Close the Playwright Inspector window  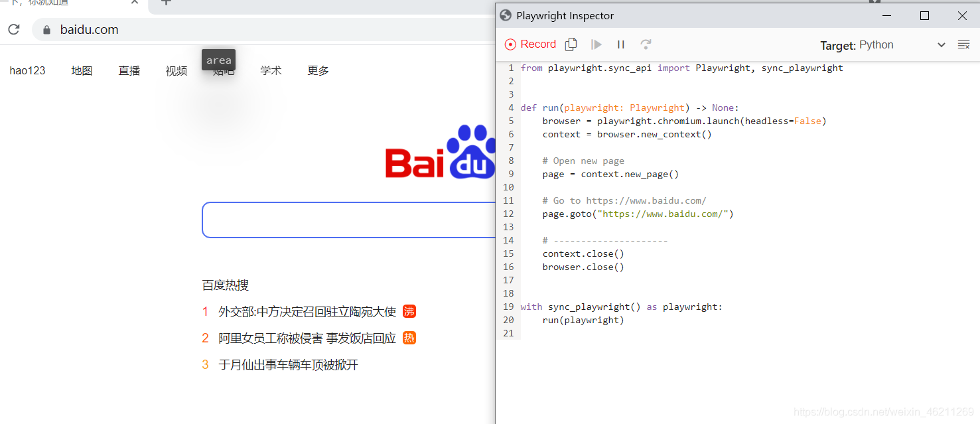tap(962, 15)
